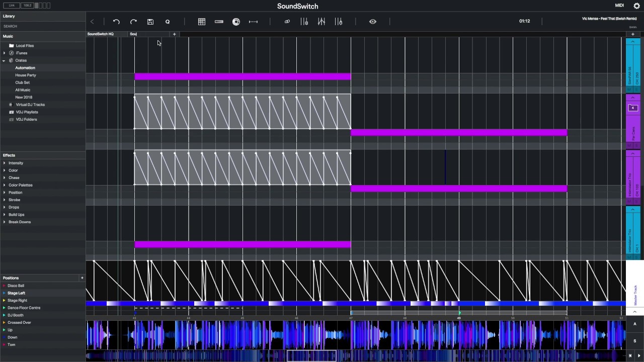Add a new tab with the plus button

click(174, 34)
